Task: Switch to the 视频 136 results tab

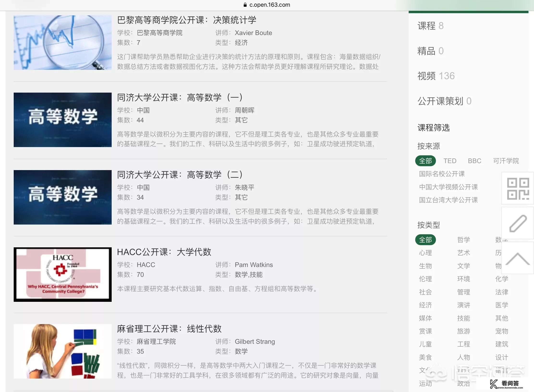Action: point(436,76)
